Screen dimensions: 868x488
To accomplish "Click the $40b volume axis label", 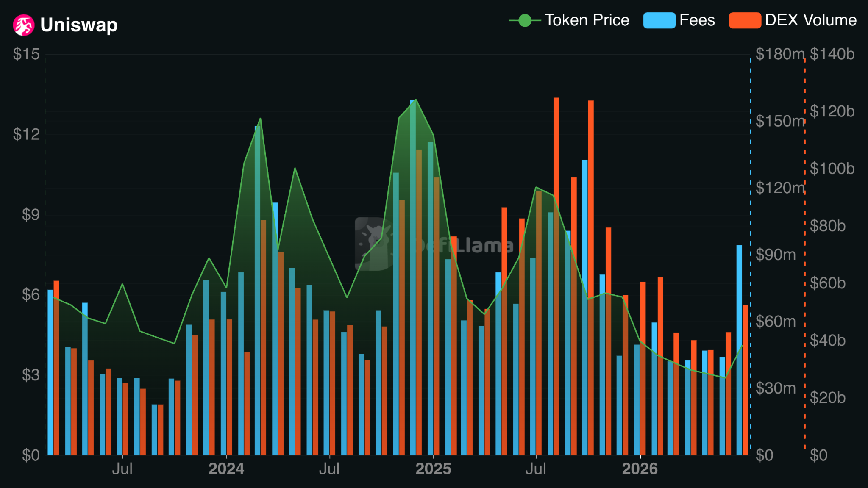I will (x=827, y=340).
